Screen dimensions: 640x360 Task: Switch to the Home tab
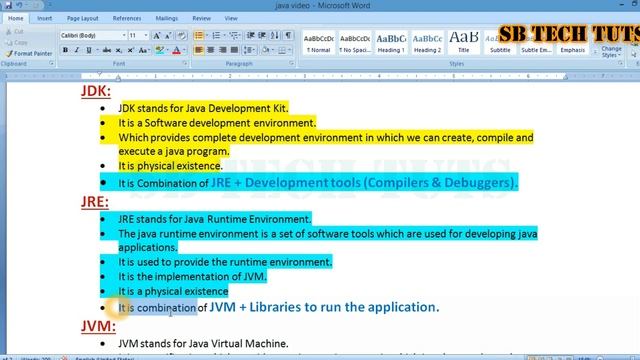click(16, 18)
